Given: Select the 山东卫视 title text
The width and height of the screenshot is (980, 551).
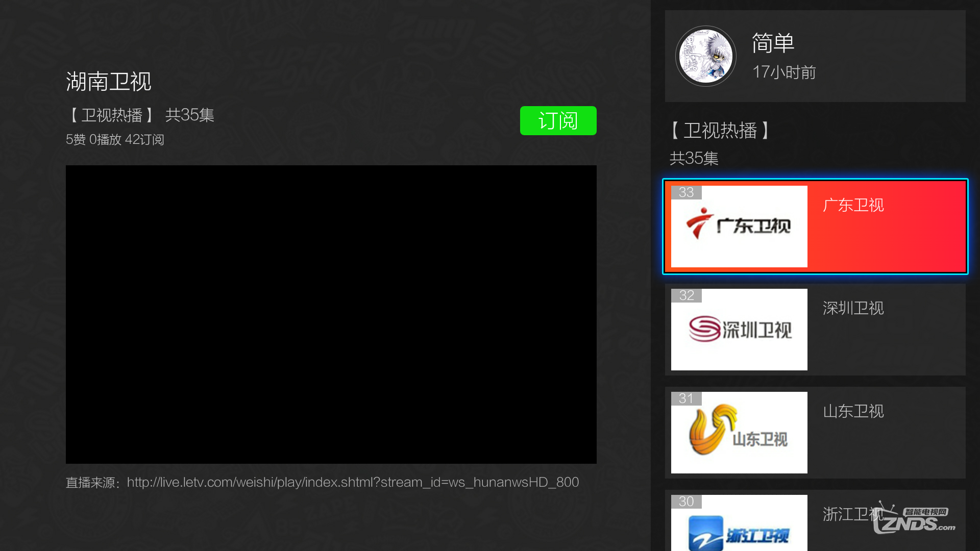Looking at the screenshot, I should pyautogui.click(x=853, y=411).
